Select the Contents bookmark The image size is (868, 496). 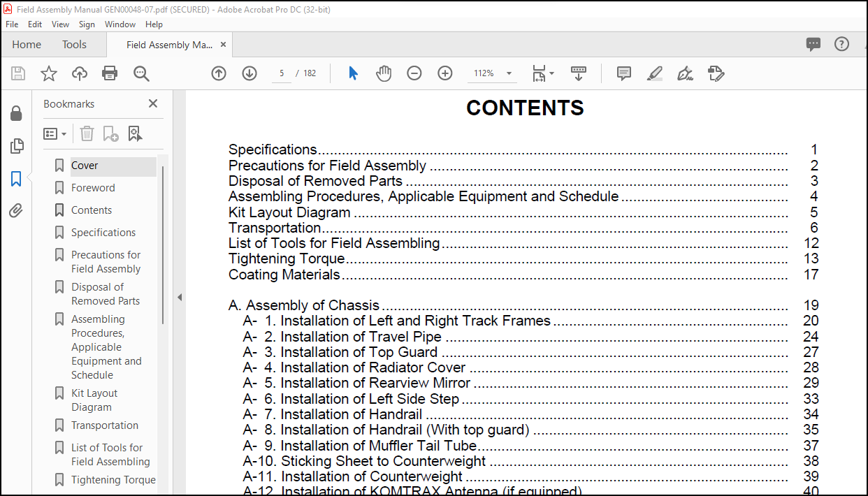point(92,210)
